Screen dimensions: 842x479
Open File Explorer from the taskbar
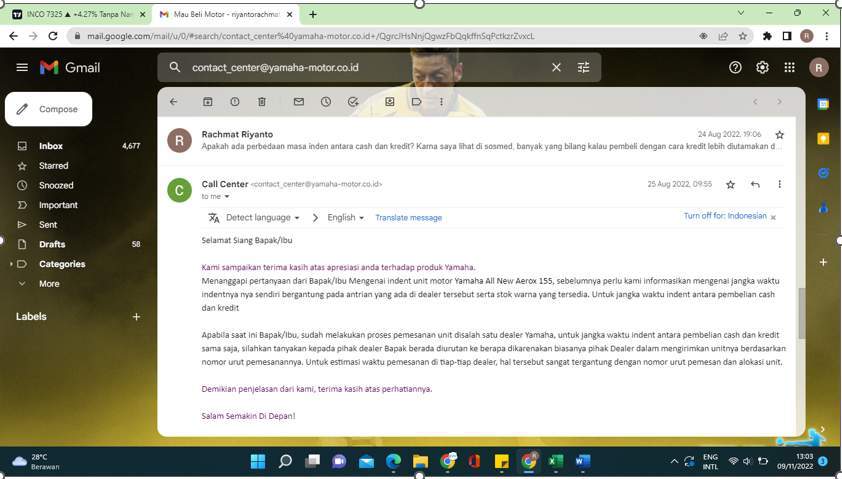(420, 461)
